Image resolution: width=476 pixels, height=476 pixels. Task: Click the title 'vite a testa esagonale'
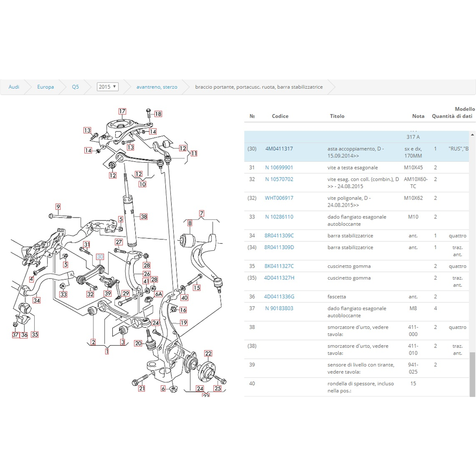(x=353, y=168)
